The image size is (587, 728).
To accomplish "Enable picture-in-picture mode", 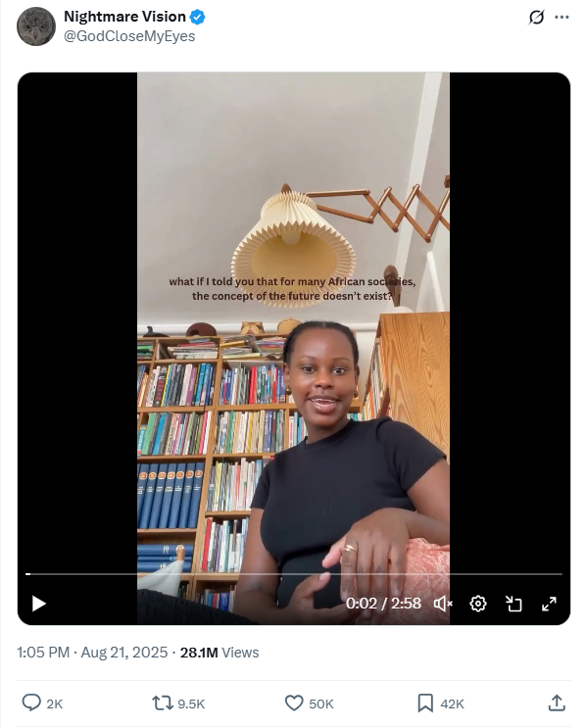I will click(514, 604).
